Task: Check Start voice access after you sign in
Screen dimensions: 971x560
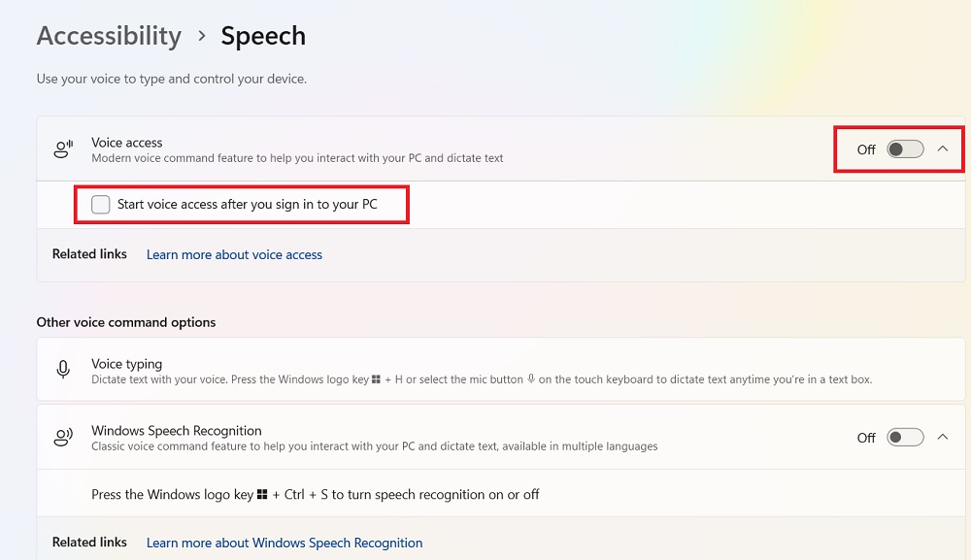Action: coord(100,204)
